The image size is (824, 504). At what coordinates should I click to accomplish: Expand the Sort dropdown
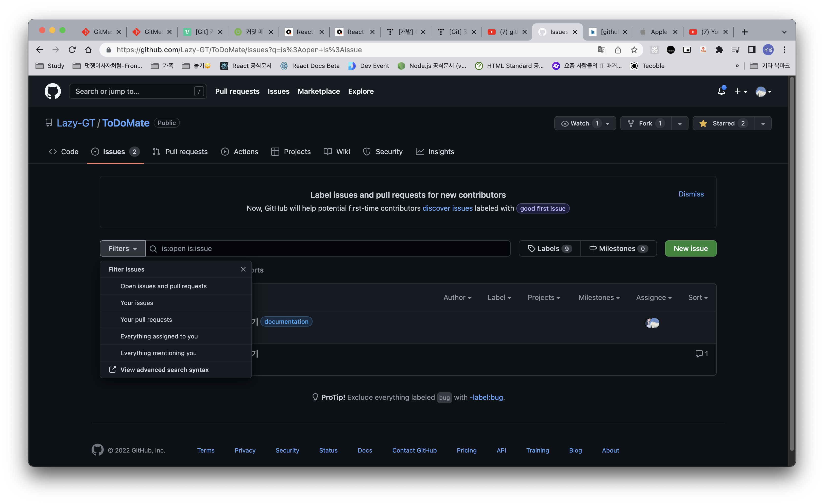(x=698, y=297)
